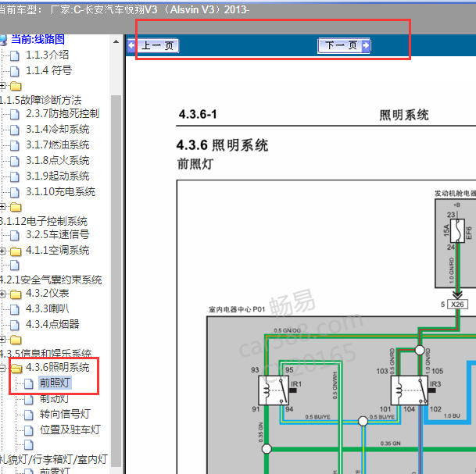The height and width of the screenshot is (474, 476).
Task: Click the page icon beside 制动灯
Action: (x=29, y=399)
